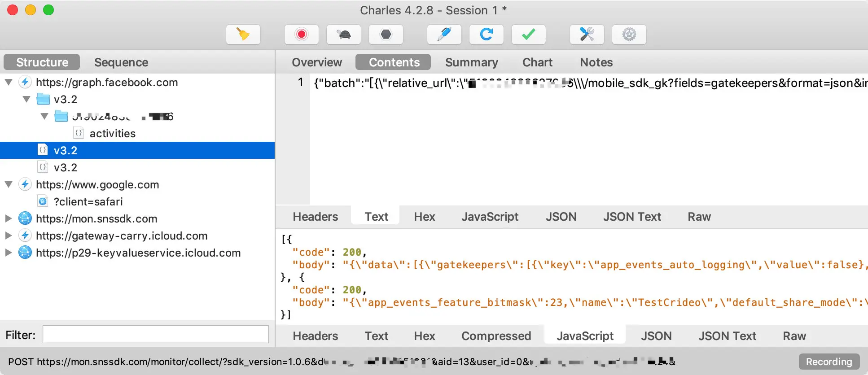Open the request Text tab
The width and height of the screenshot is (868, 375).
(376, 217)
